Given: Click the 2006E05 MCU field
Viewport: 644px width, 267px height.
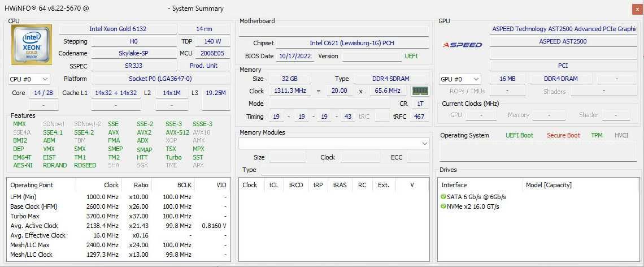Looking at the screenshot, I should [212, 54].
